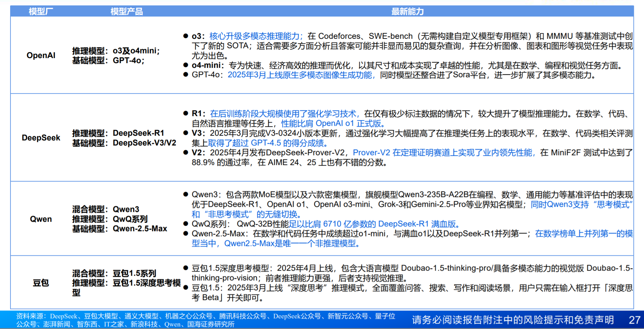
Task: Click blue text '性能比肩 OpenAI o1 正式版'
Action: 331,124
